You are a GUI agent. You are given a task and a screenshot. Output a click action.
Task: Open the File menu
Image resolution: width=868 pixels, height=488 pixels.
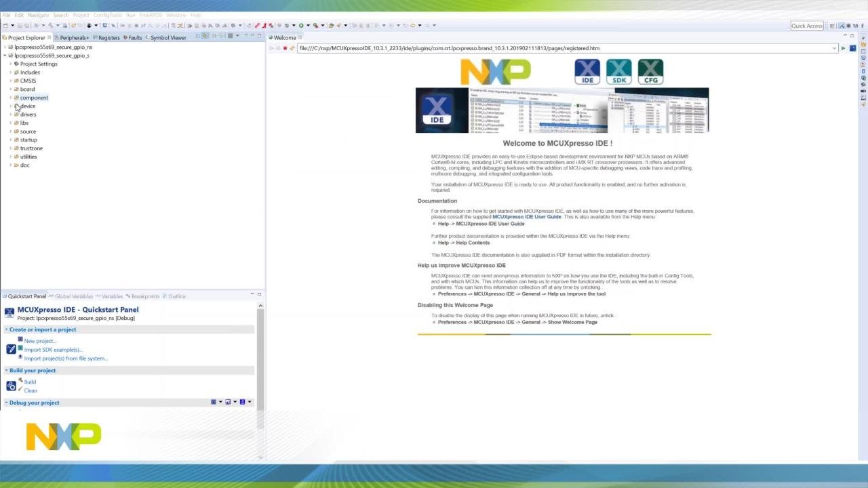click(x=6, y=15)
